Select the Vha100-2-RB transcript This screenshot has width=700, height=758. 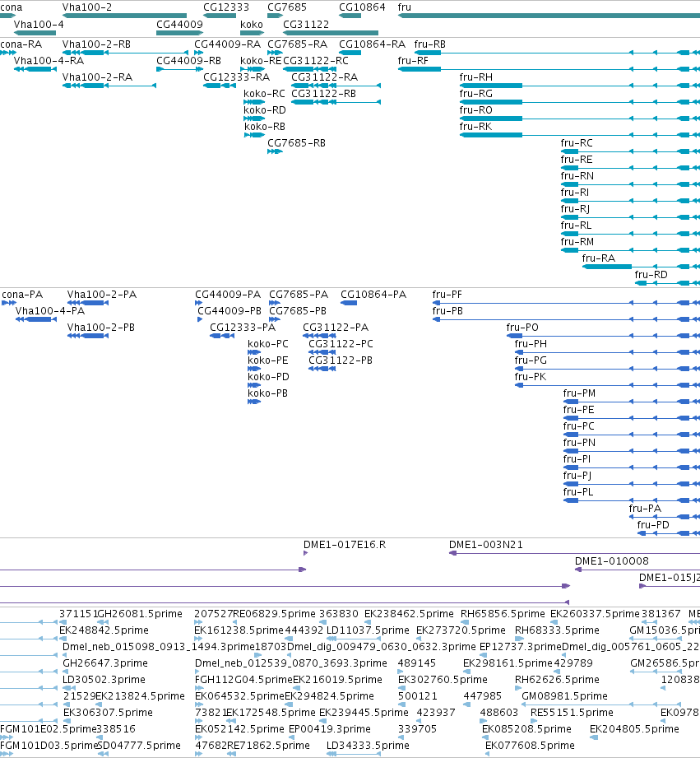[125, 53]
